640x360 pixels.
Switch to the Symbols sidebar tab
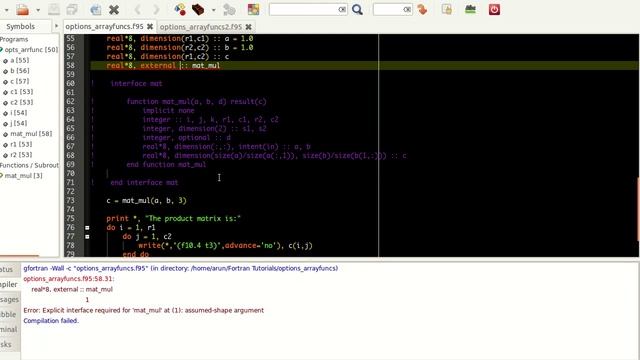point(20,27)
